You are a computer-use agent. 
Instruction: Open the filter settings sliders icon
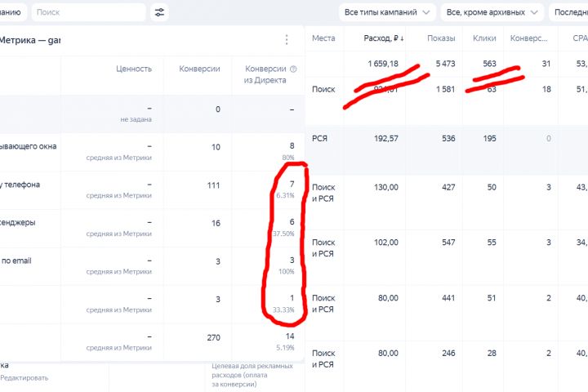tap(159, 12)
